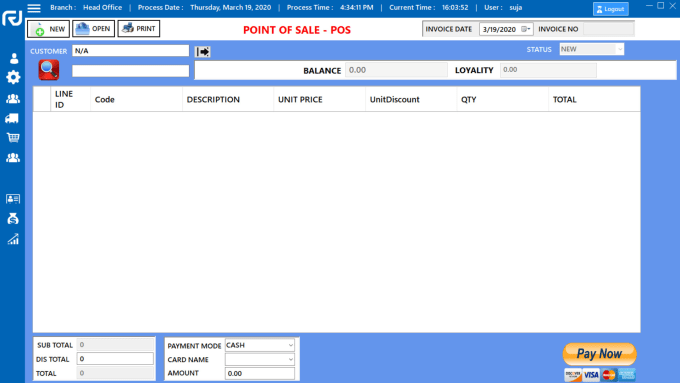
Task: Click the INVOICE NO field
Action: (x=609, y=29)
